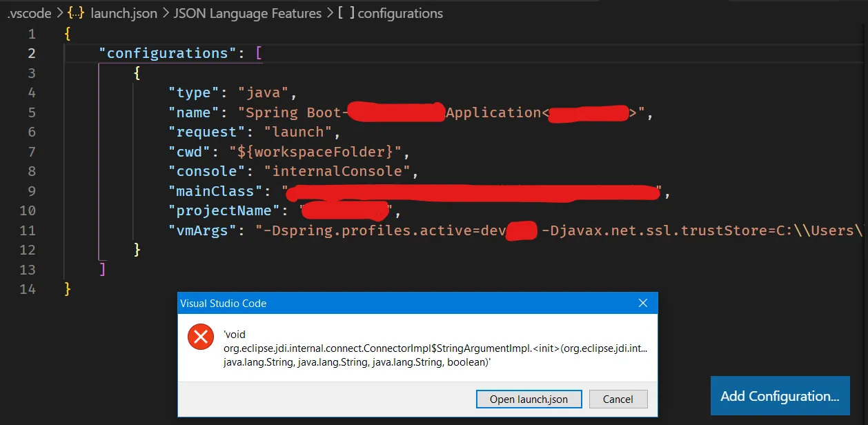Click the ConnectorImpl error message text
The width and height of the screenshot is (868, 425).
point(435,349)
